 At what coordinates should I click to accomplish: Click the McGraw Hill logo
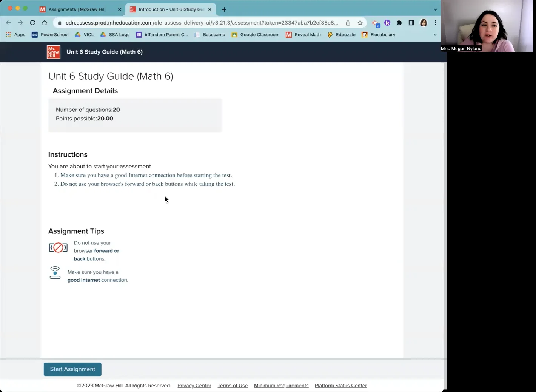[x=53, y=52]
